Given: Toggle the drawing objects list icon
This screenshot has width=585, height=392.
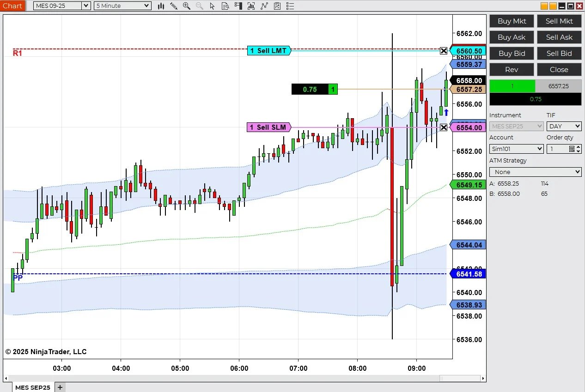Looking at the screenshot, I should tap(291, 6).
